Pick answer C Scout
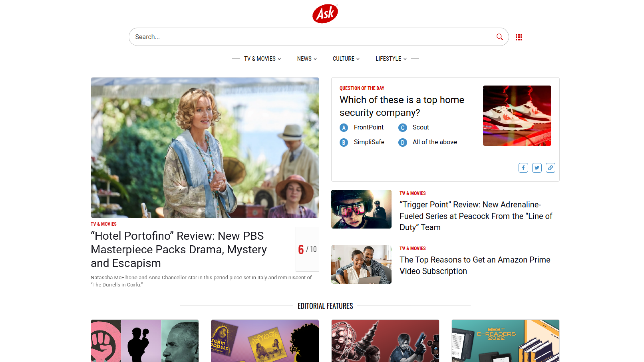644x362 pixels. coord(414,128)
